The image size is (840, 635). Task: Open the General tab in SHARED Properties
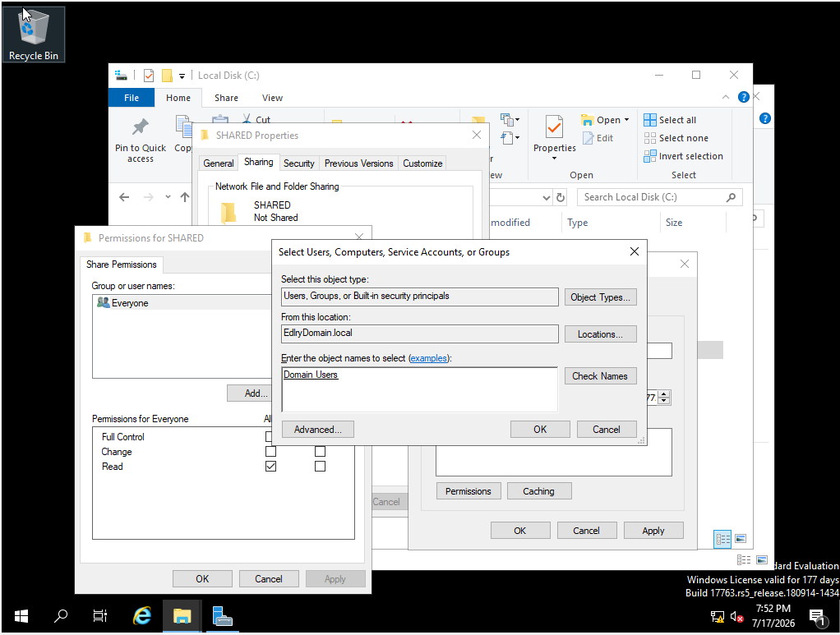(x=219, y=163)
